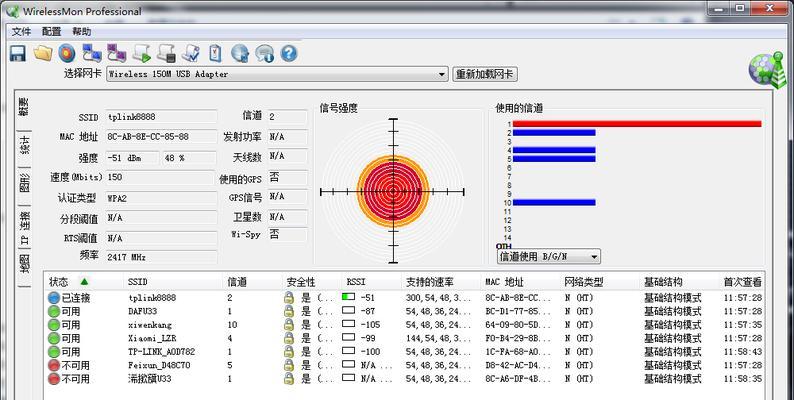Click the speech bubble info toolbar icon
This screenshot has width=794, height=400.
coord(264,53)
